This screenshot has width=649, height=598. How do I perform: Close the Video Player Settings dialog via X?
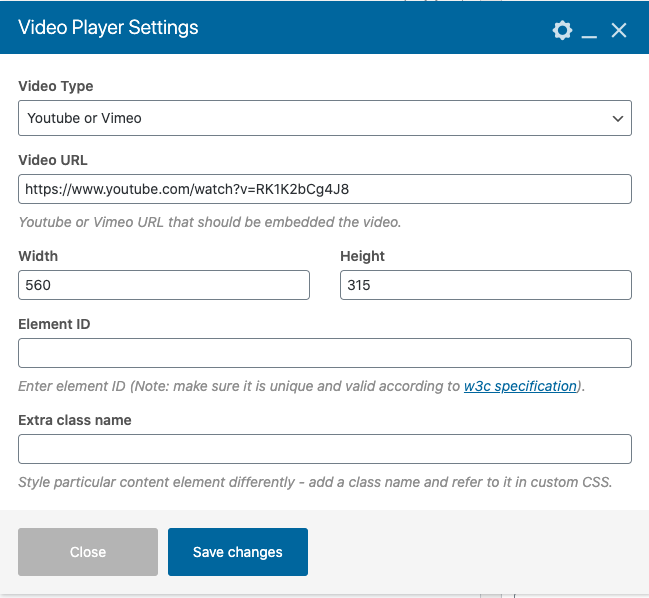tap(619, 30)
